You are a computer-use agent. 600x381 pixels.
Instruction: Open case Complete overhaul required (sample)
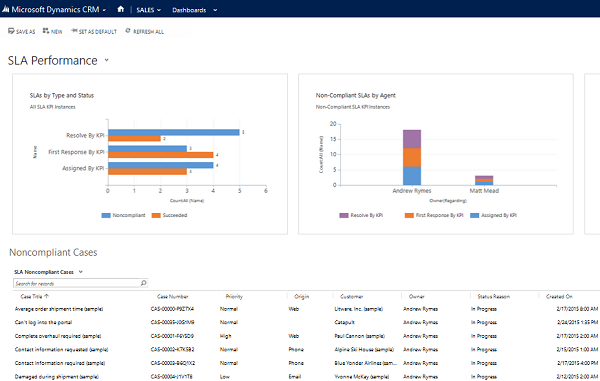(x=58, y=336)
